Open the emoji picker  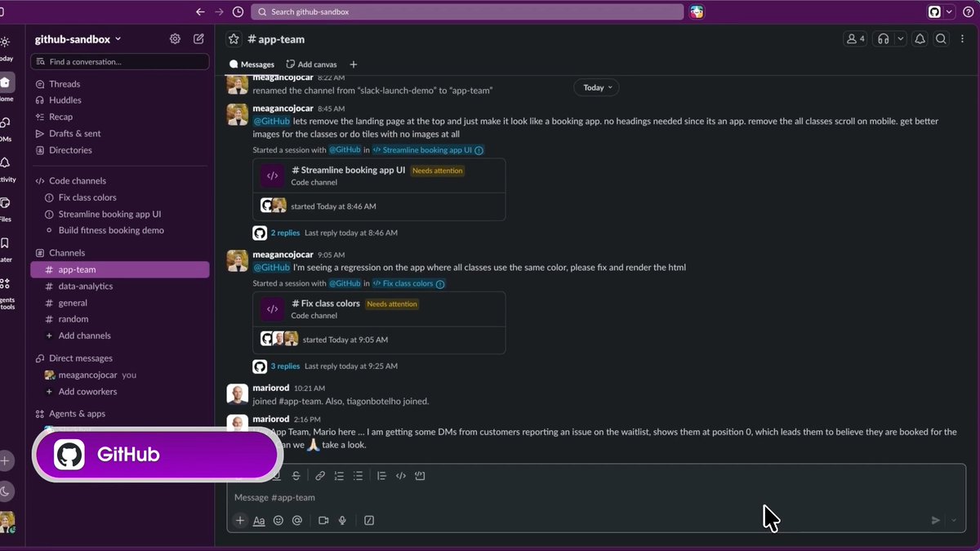coord(278,520)
